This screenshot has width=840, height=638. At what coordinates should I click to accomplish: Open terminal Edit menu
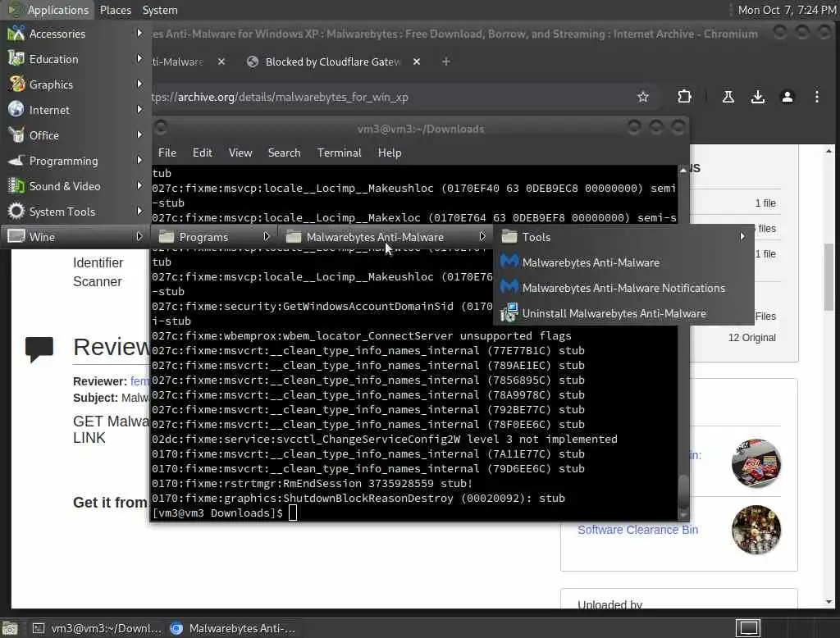pos(202,153)
